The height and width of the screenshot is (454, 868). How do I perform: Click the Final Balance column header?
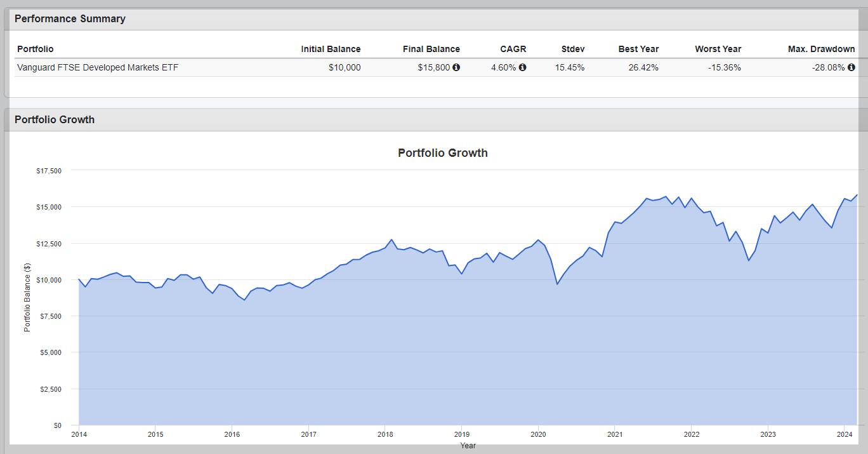coord(431,49)
